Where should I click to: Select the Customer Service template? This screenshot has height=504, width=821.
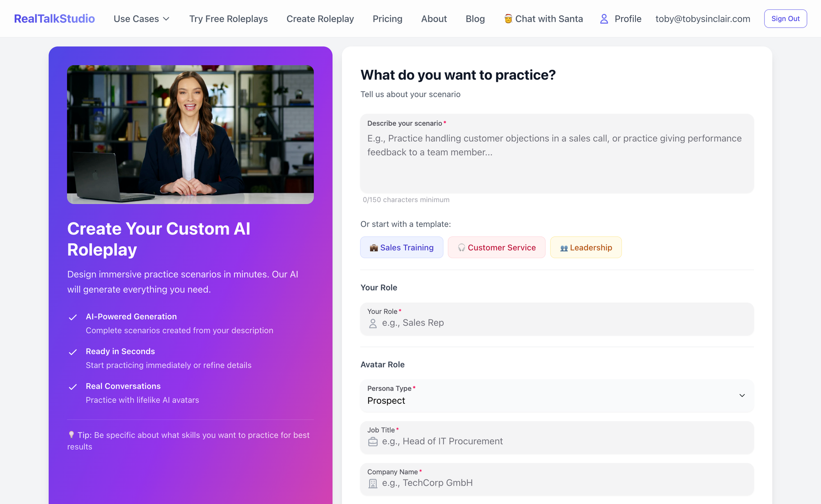point(496,247)
